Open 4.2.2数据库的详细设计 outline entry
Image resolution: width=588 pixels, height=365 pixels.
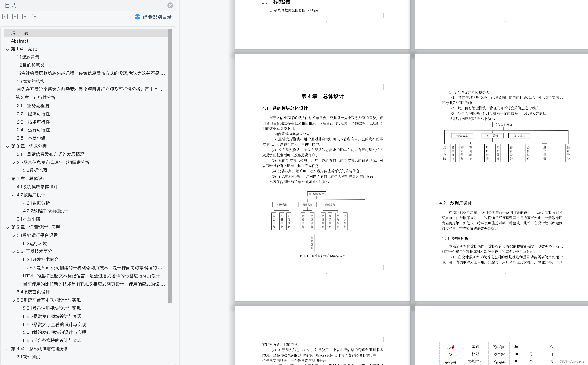coord(46,211)
